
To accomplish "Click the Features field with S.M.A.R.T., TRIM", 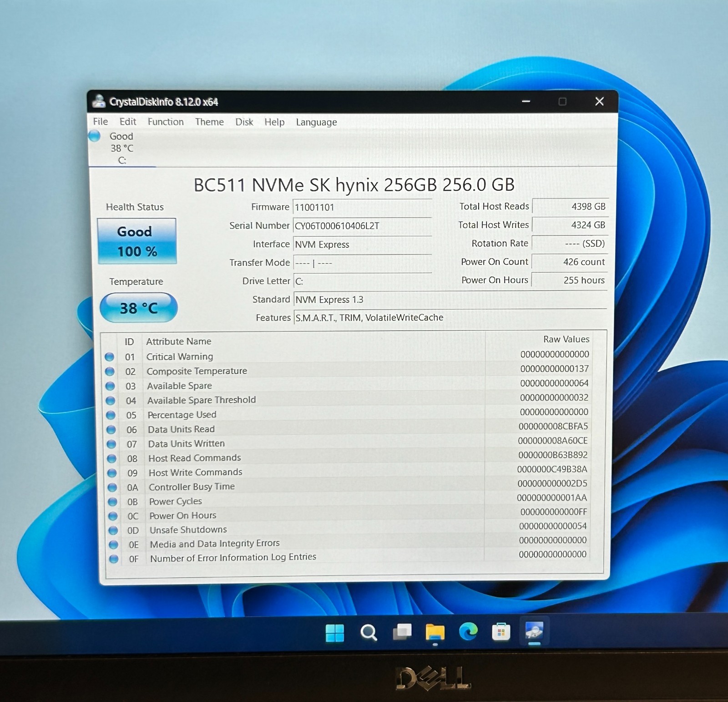I will (x=450, y=318).
